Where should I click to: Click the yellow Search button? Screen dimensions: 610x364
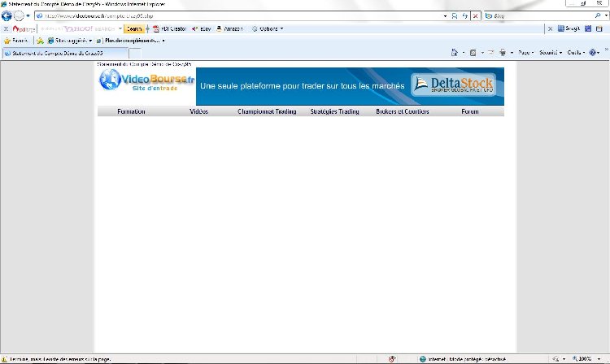[x=134, y=28]
